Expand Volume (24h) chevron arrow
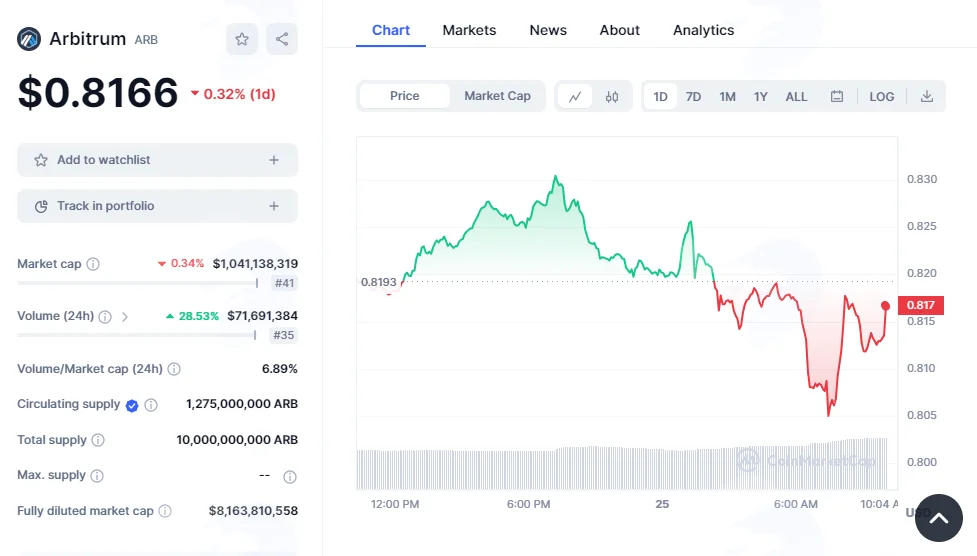The height and width of the screenshot is (556, 977). click(x=125, y=317)
